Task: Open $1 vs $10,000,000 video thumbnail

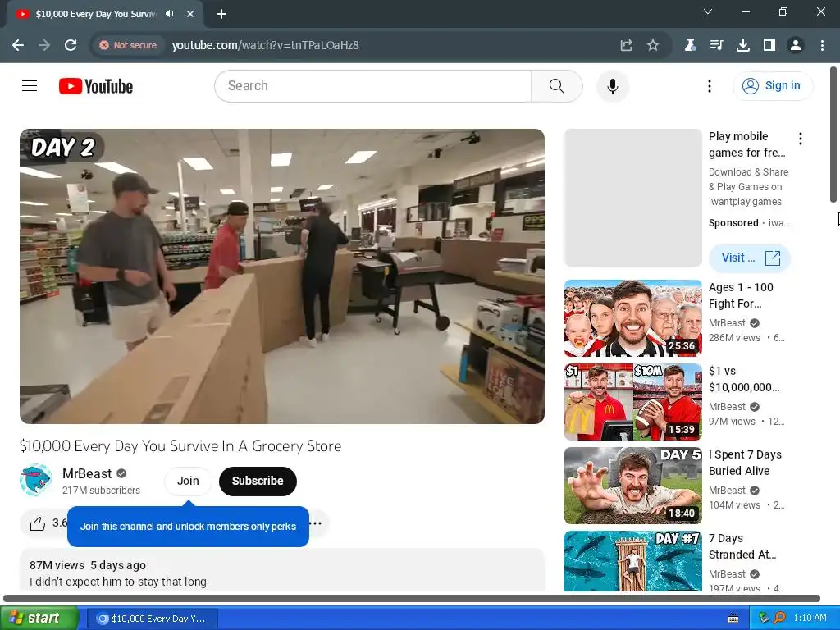Action: click(633, 402)
